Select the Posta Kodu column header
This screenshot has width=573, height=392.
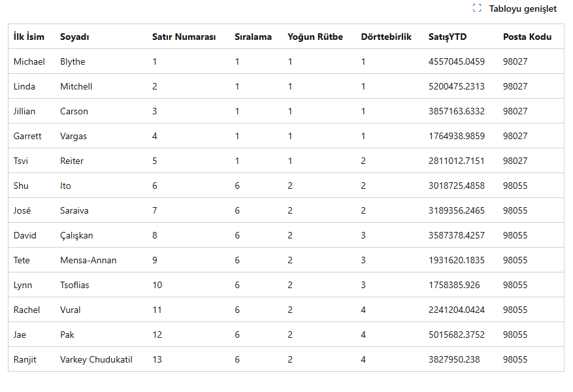527,37
